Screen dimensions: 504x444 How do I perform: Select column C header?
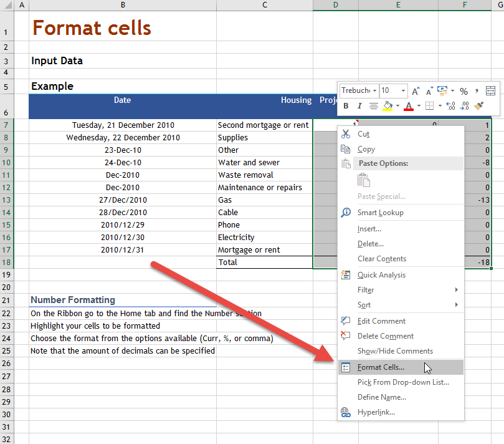(x=265, y=5)
